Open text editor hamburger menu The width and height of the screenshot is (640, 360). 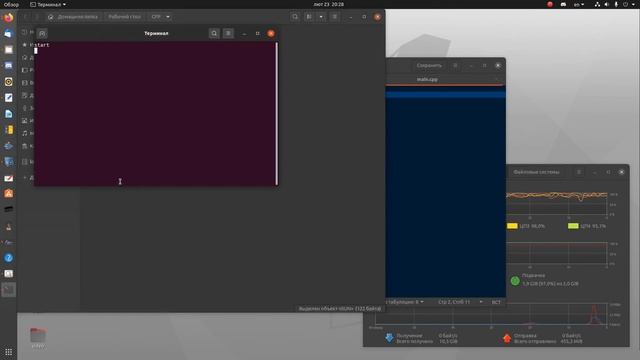456,65
